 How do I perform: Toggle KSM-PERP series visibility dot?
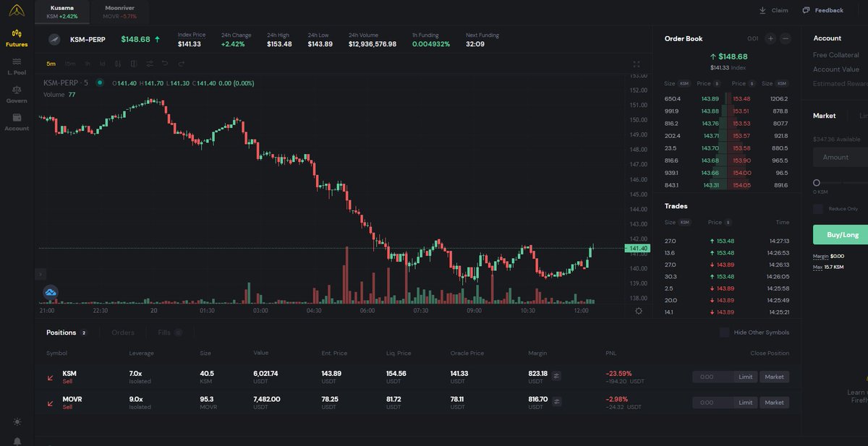[x=100, y=83]
